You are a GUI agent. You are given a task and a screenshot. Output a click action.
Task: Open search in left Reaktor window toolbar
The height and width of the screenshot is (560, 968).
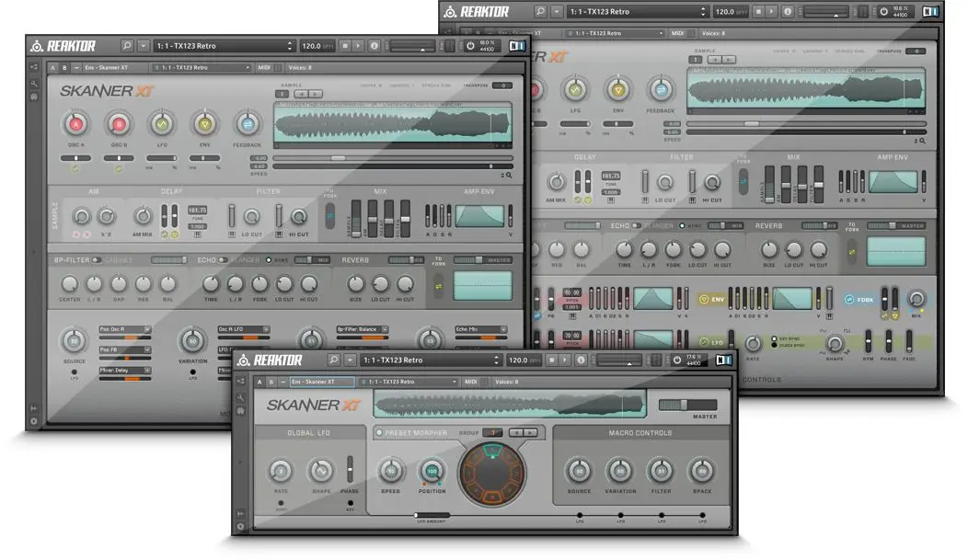coord(127,46)
